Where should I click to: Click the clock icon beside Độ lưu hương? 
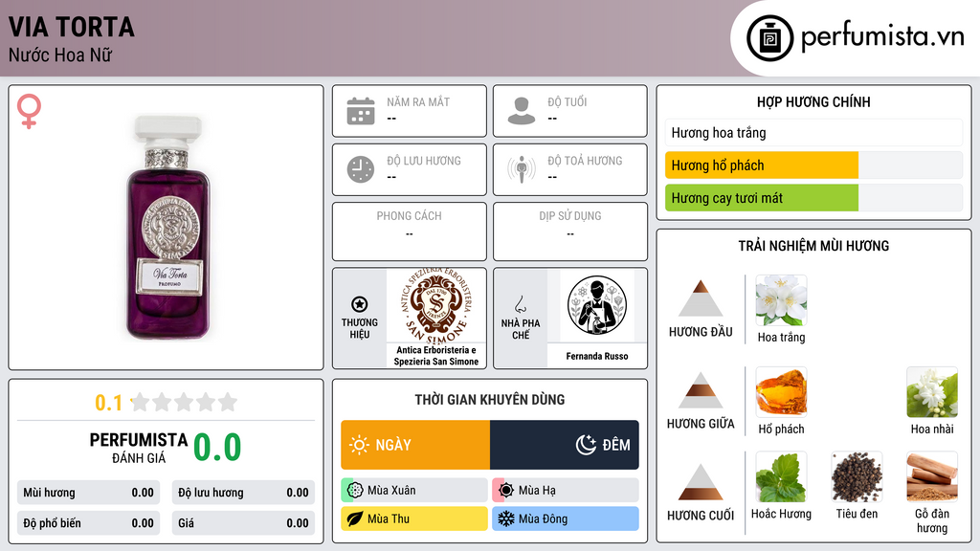pos(361,169)
